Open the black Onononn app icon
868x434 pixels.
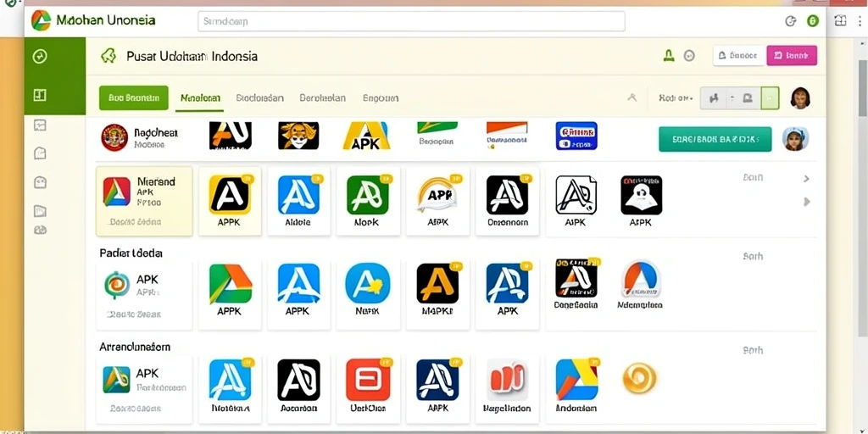pyautogui.click(x=507, y=195)
